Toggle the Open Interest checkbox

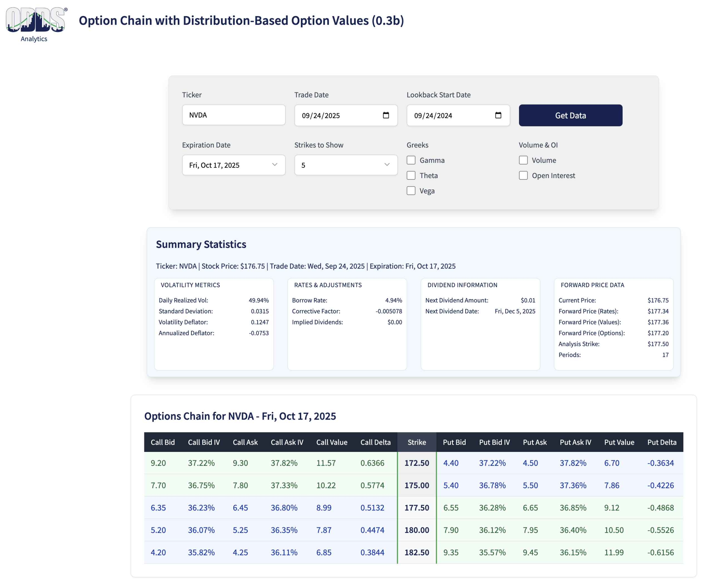[523, 175]
